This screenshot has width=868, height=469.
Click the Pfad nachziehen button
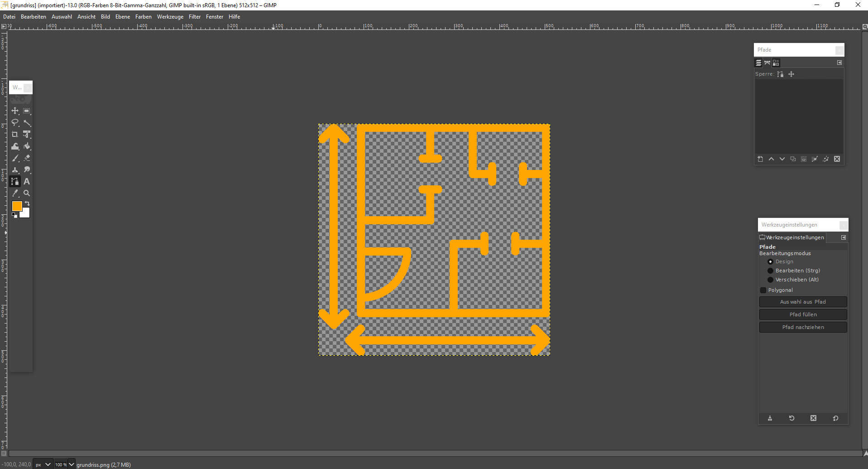pos(803,327)
